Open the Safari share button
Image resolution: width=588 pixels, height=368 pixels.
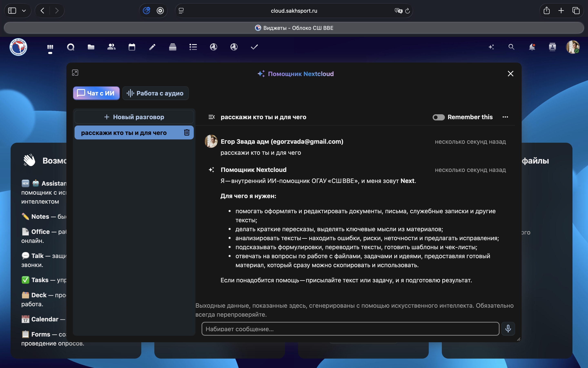pyautogui.click(x=547, y=11)
